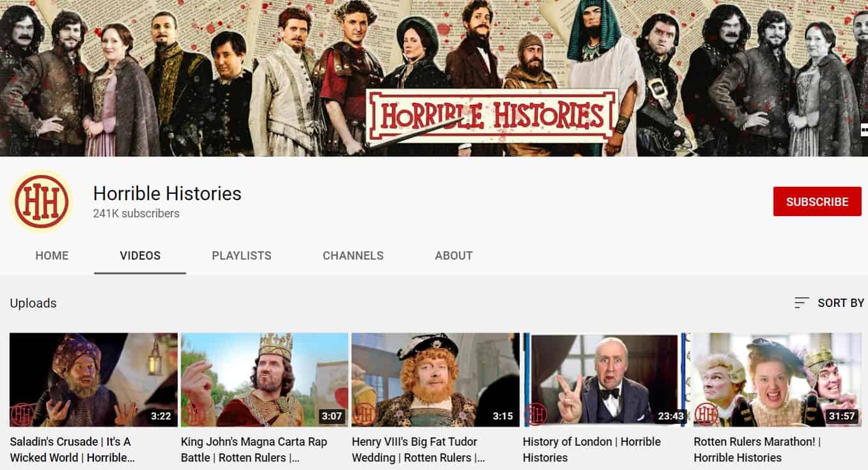The width and height of the screenshot is (868, 470).
Task: Switch to the Home tab
Action: (x=52, y=255)
